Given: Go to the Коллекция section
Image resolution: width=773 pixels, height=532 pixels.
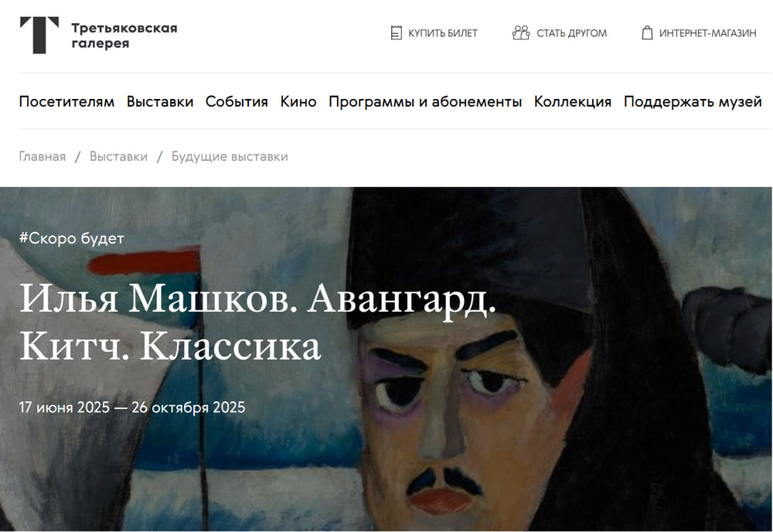Looking at the screenshot, I should click(572, 101).
